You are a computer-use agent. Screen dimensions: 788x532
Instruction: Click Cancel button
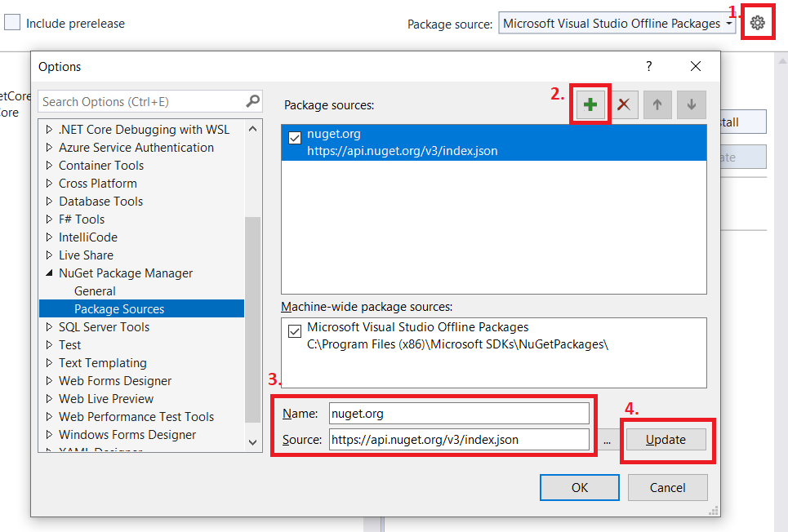667,487
